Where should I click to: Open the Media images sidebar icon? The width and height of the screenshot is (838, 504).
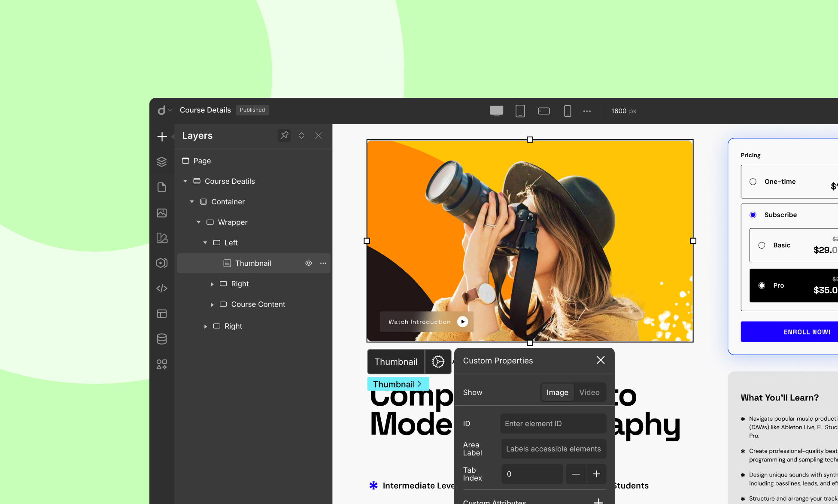coord(162,213)
